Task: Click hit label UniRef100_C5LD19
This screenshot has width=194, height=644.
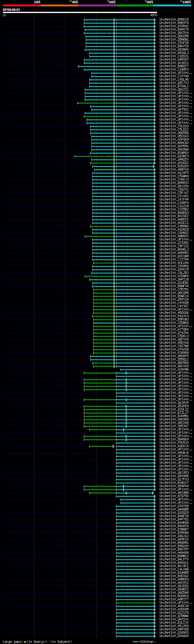Action: tap(174, 126)
